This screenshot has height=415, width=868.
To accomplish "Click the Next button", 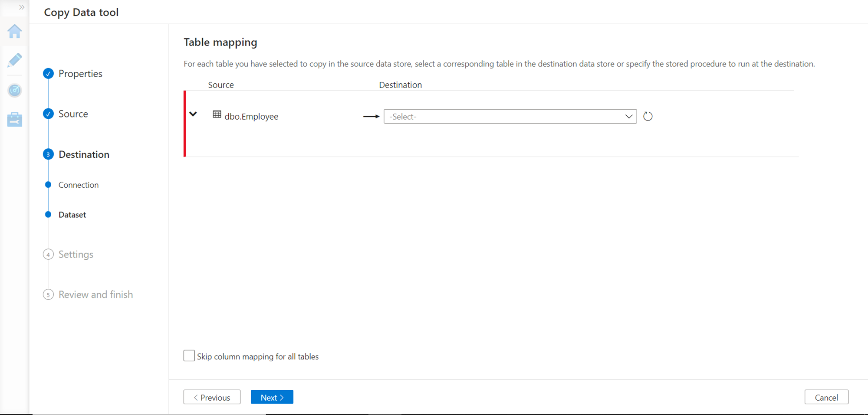I will [x=272, y=397].
